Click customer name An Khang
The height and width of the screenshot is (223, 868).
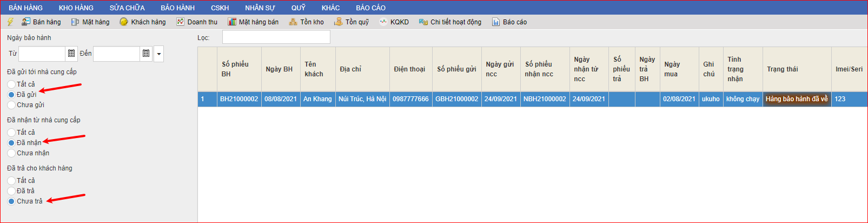(318, 99)
